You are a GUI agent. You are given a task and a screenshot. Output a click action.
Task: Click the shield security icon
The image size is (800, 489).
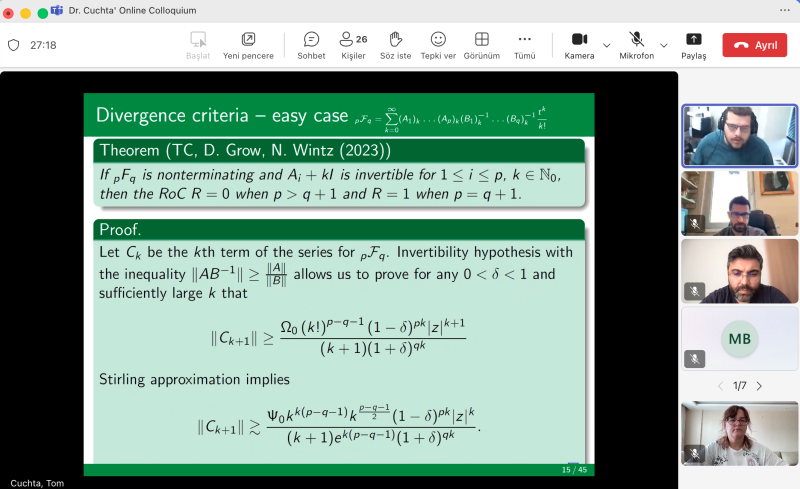point(14,45)
